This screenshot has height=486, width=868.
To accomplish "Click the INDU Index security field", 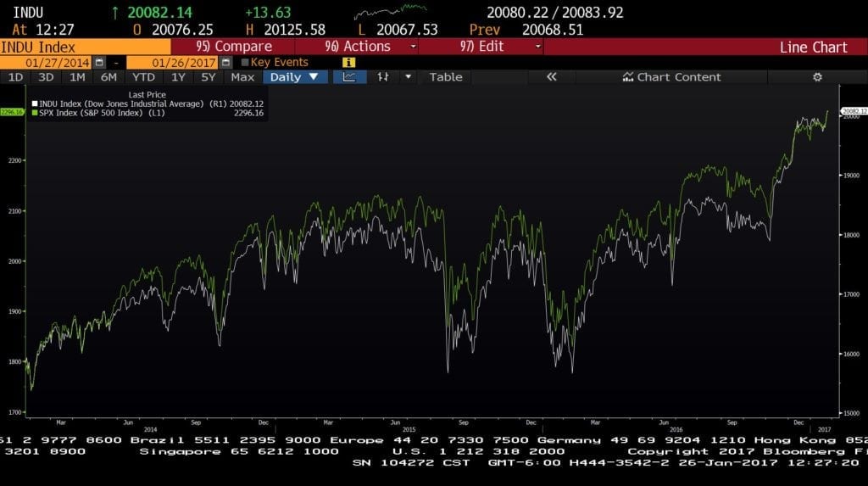I will click(86, 47).
